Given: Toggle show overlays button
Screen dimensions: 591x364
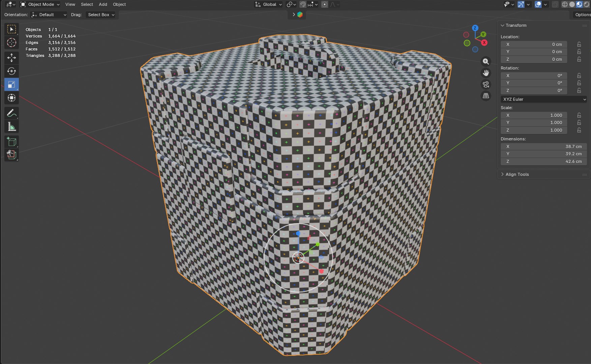Looking at the screenshot, I should tap(538, 4).
